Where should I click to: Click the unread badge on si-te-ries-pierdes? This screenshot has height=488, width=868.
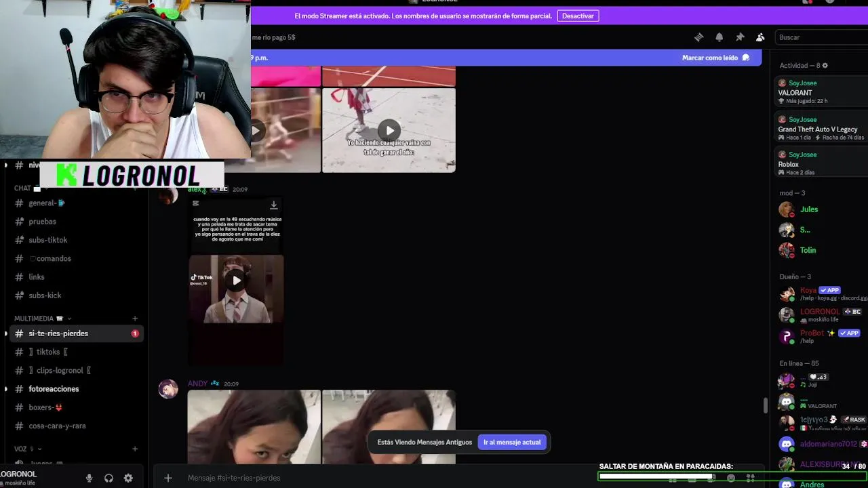(x=135, y=333)
